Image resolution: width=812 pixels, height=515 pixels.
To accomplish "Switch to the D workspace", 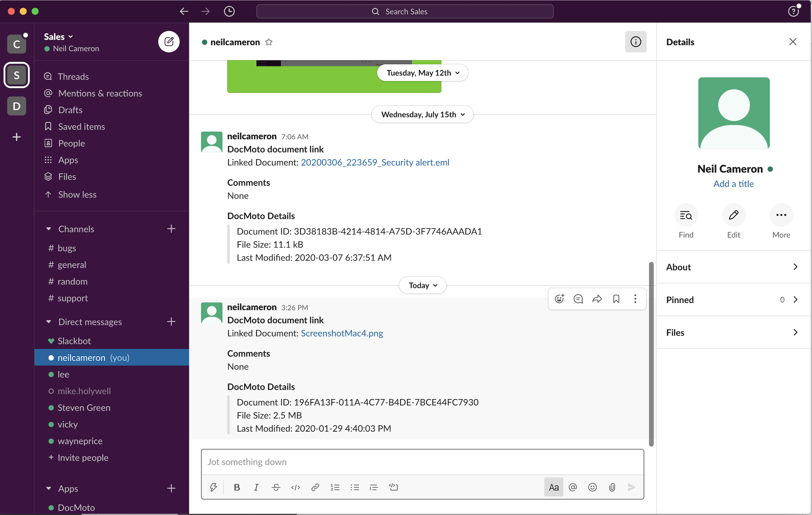I will [x=17, y=106].
